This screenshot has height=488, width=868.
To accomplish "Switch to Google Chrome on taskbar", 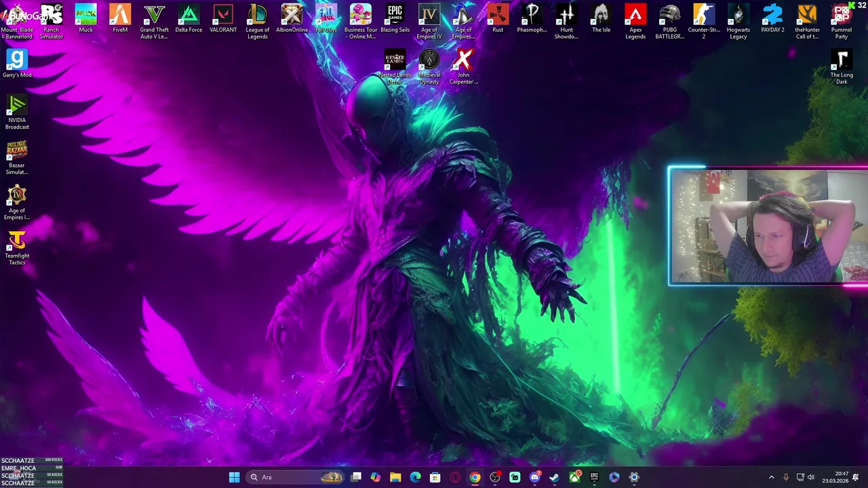I will (x=475, y=477).
